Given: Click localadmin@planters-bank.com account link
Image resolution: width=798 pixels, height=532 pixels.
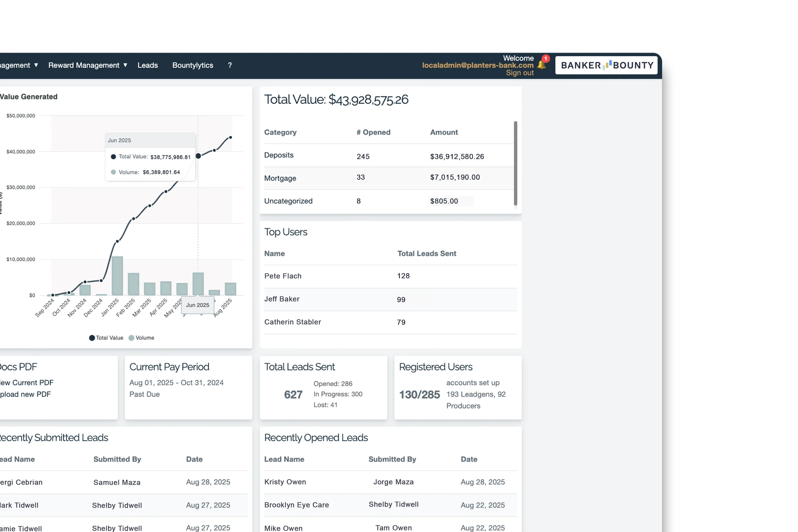Looking at the screenshot, I should coord(478,65).
